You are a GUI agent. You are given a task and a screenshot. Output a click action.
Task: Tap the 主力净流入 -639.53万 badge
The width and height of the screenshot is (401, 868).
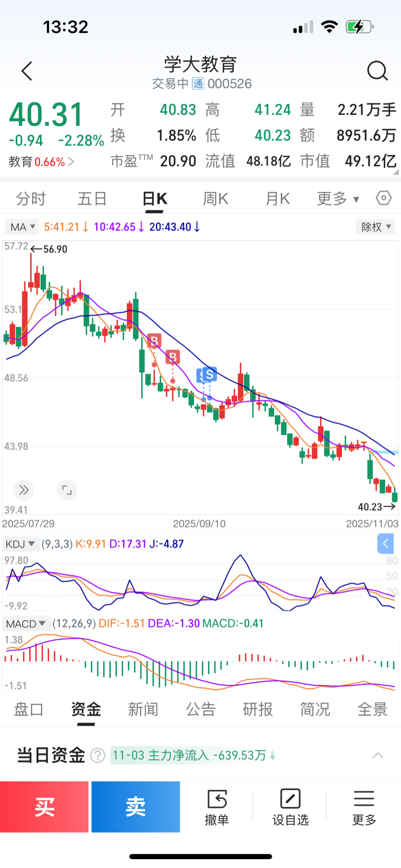(194, 755)
